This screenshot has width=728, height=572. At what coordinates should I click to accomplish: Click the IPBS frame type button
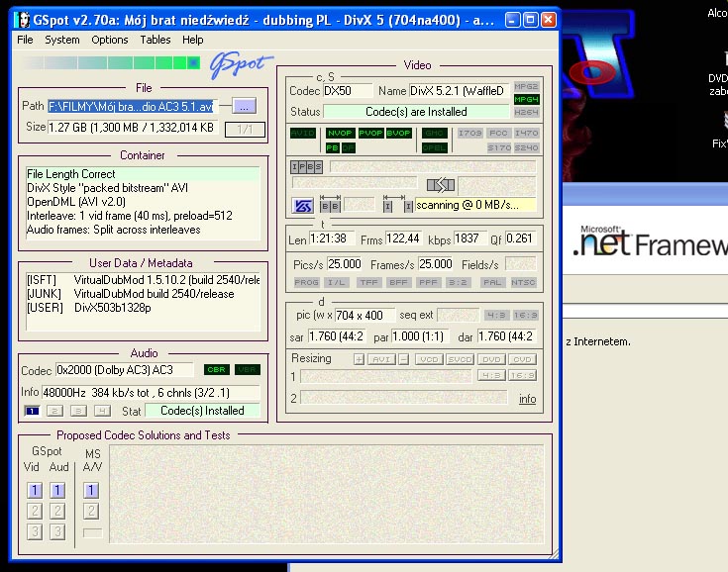306,166
